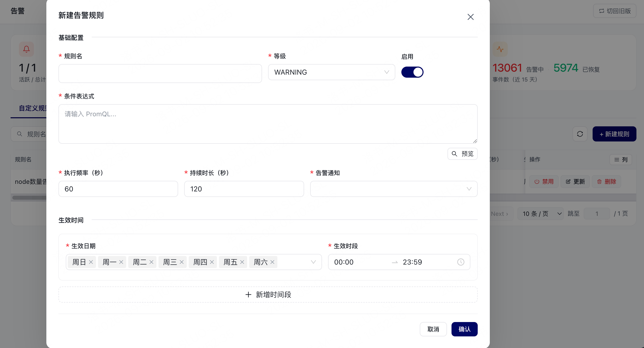Click the 预览 button
This screenshot has width=644, height=348.
[x=462, y=154]
